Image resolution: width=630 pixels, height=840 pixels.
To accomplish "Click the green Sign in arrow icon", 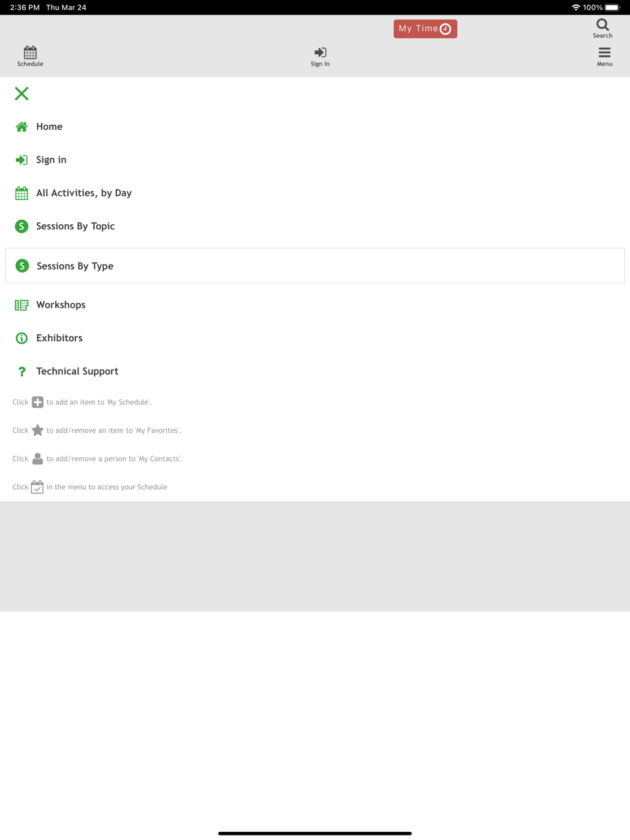I will coord(21,160).
